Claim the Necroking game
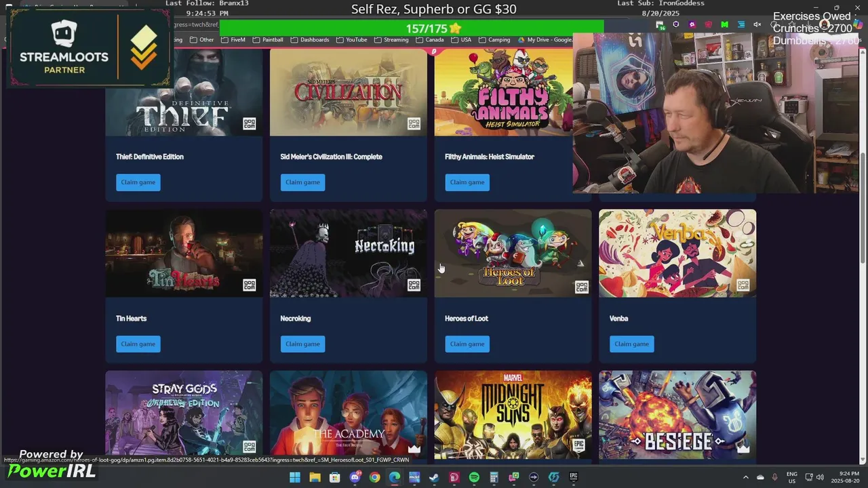This screenshot has width=868, height=488. [302, 344]
